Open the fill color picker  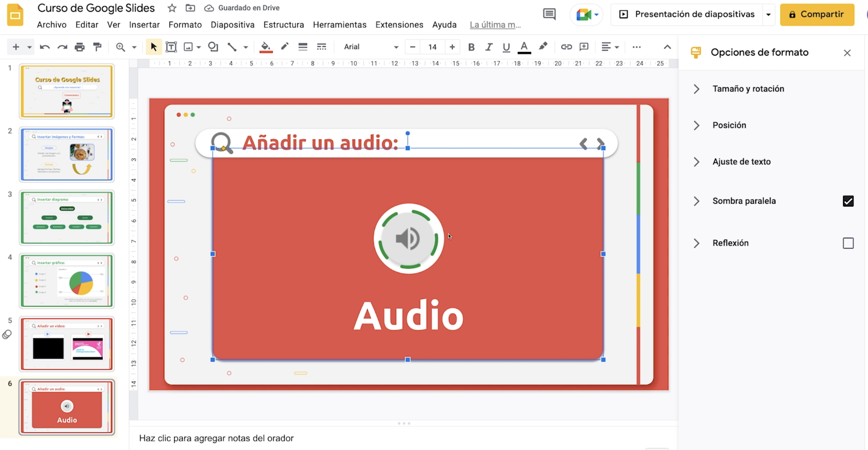pos(266,47)
